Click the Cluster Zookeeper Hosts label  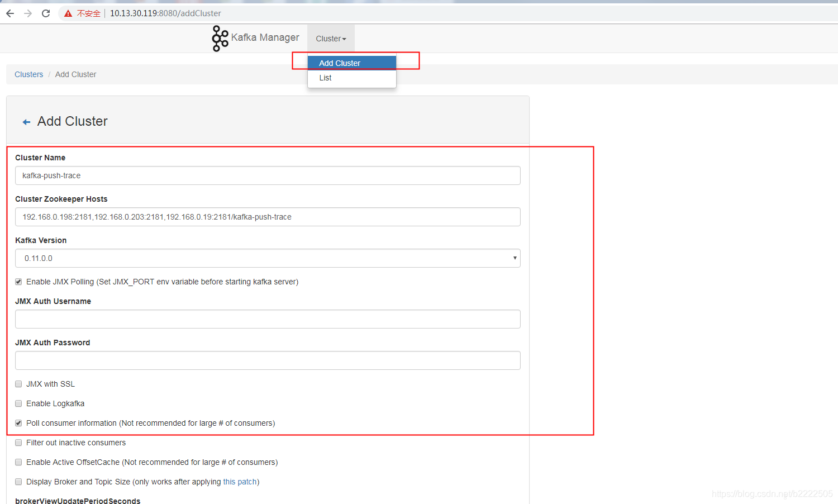click(61, 199)
